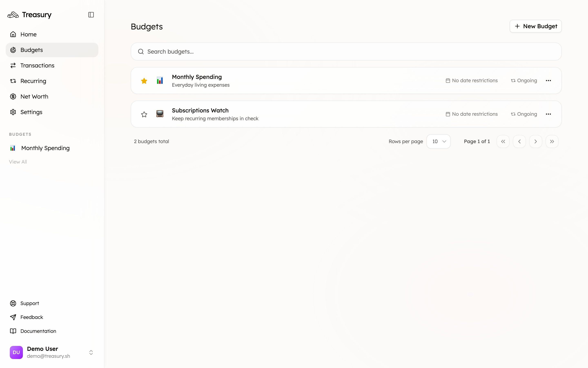Click the Monthly Spending bar chart emoji
The image size is (588, 368).
click(x=160, y=80)
